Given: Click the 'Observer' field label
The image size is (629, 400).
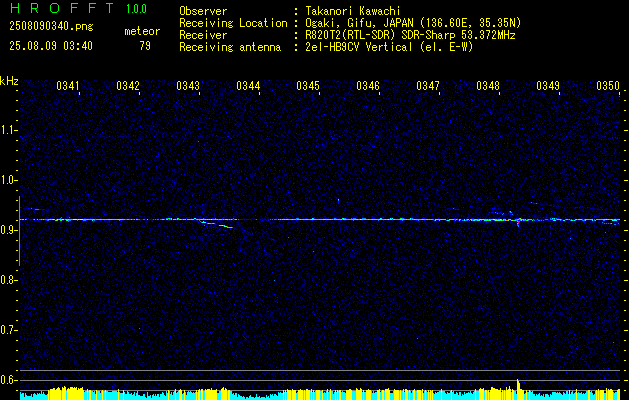Looking at the screenshot, I should (x=203, y=11).
